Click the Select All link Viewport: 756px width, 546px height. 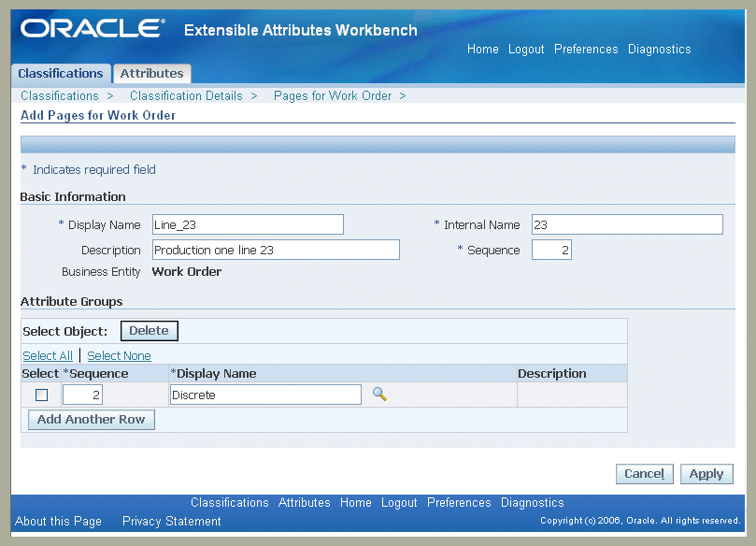coord(48,355)
